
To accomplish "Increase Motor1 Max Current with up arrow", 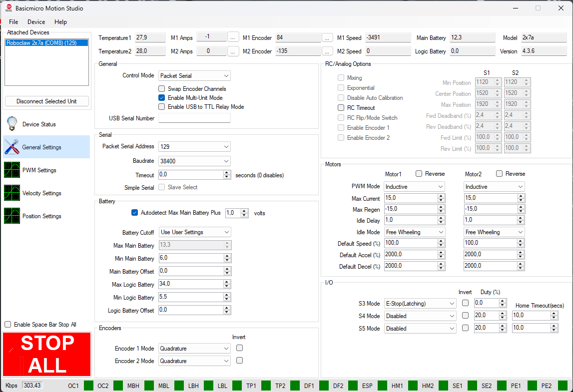I will tap(441, 196).
